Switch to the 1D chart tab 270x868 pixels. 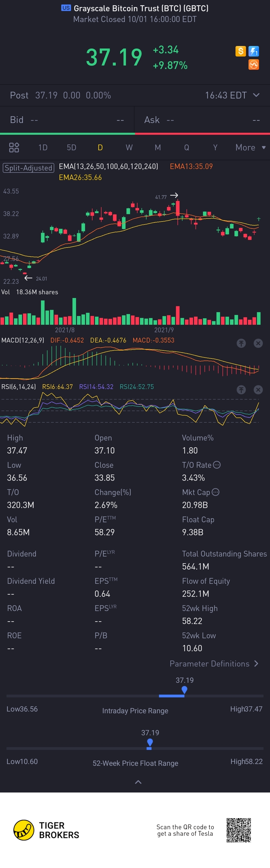43,147
